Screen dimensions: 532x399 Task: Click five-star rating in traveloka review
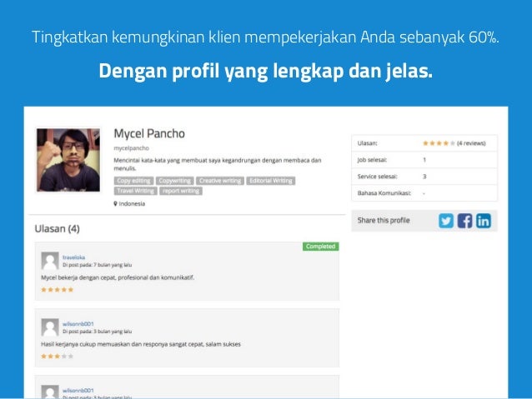[57, 290]
